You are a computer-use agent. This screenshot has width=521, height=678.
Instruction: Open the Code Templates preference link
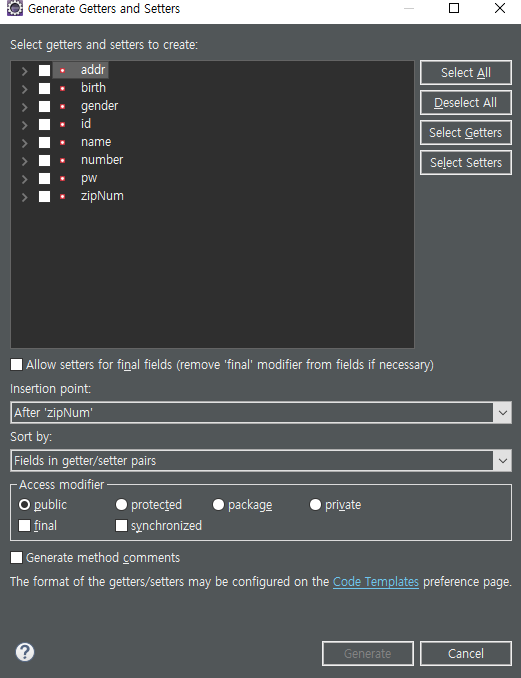pos(376,582)
